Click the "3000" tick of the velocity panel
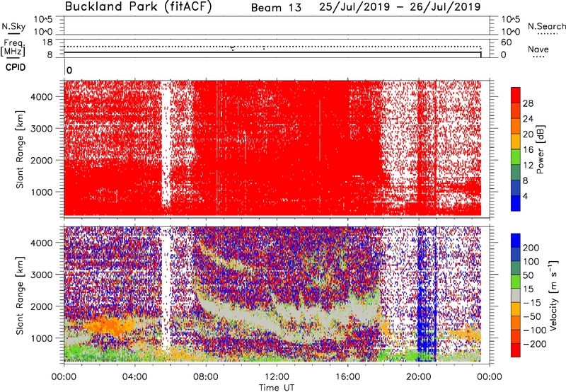The width and height of the screenshot is (566, 392). tap(42, 275)
